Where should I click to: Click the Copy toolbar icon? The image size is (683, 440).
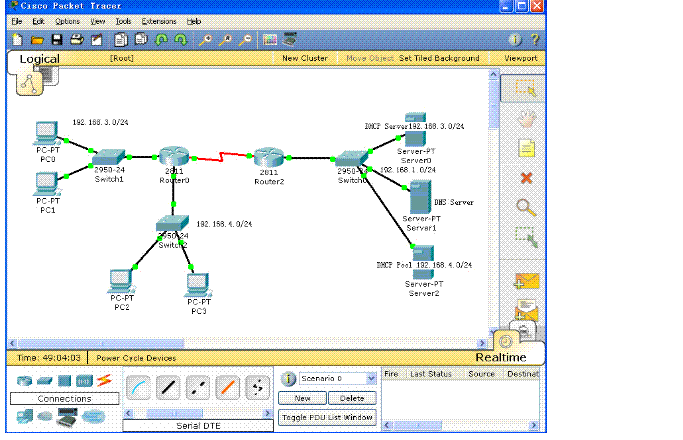click(121, 40)
